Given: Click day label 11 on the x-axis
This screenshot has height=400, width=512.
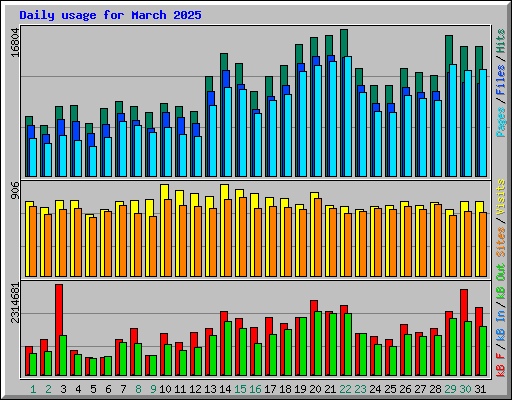Looking at the screenshot, I should click(x=180, y=389).
